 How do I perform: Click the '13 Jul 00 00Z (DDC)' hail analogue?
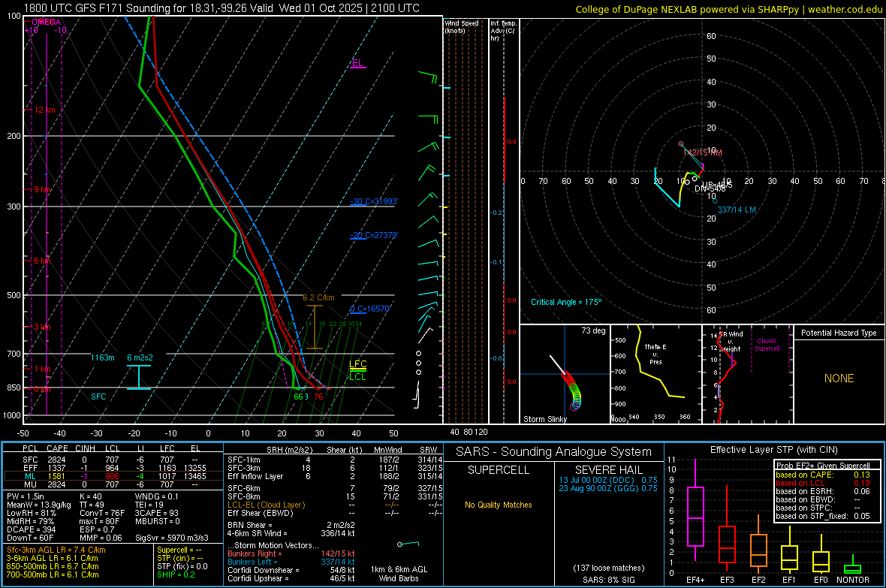tap(608, 479)
